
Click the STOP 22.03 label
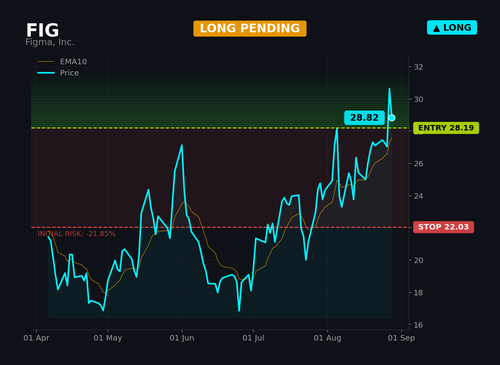(x=443, y=227)
